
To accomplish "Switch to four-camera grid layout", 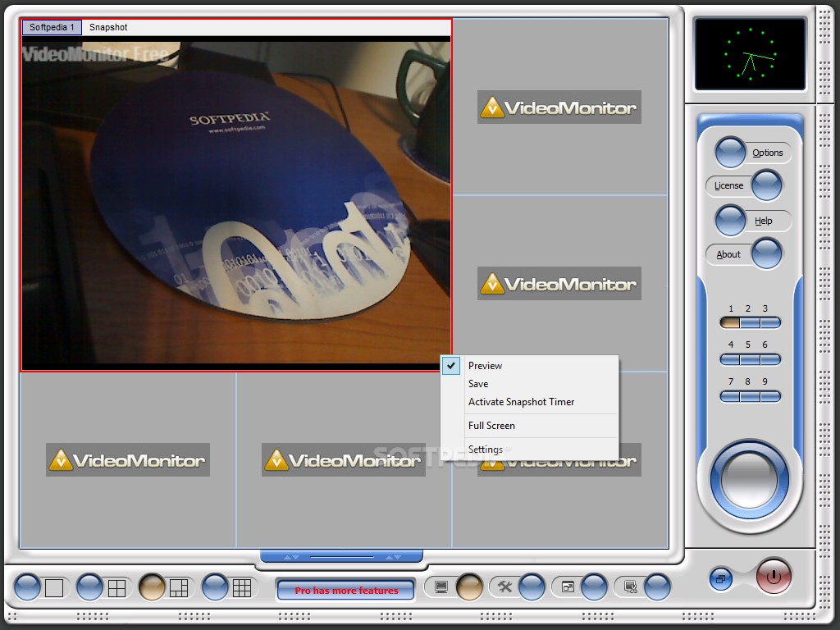I will pyautogui.click(x=89, y=587).
